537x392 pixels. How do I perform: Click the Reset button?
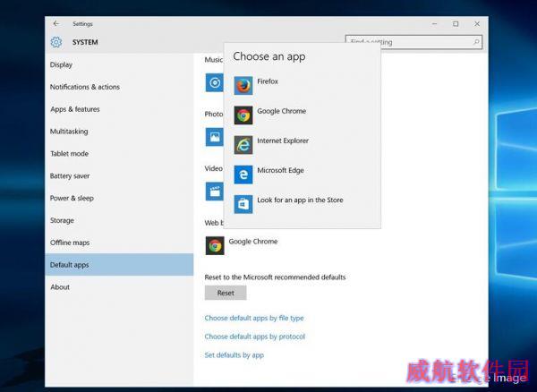coord(226,293)
